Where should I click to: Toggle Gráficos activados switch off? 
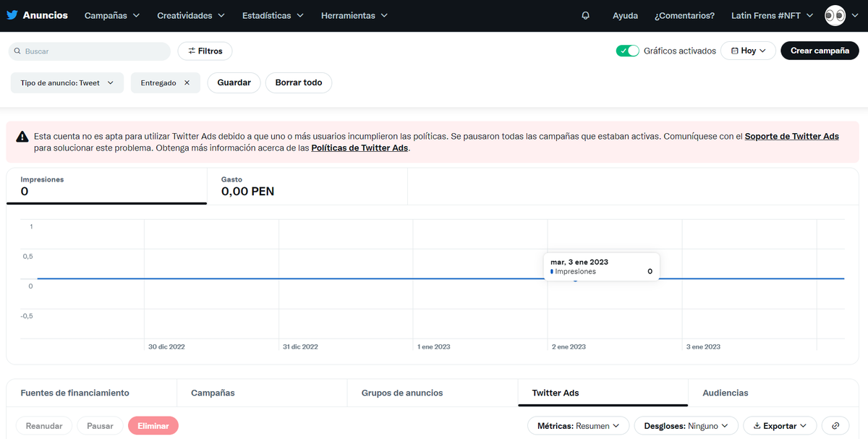coord(628,51)
